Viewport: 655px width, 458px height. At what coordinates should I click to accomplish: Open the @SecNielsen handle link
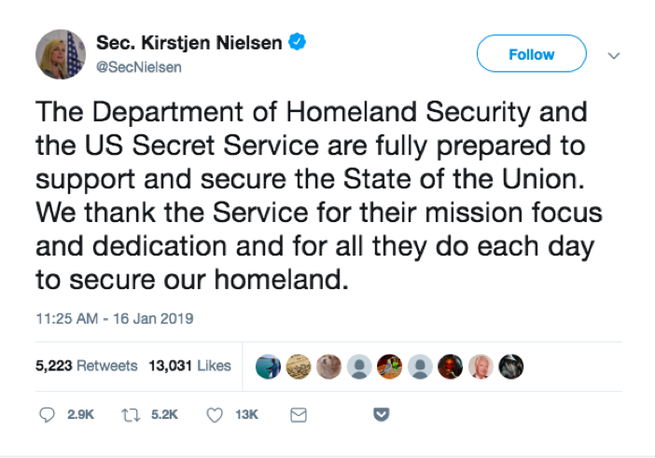[139, 67]
